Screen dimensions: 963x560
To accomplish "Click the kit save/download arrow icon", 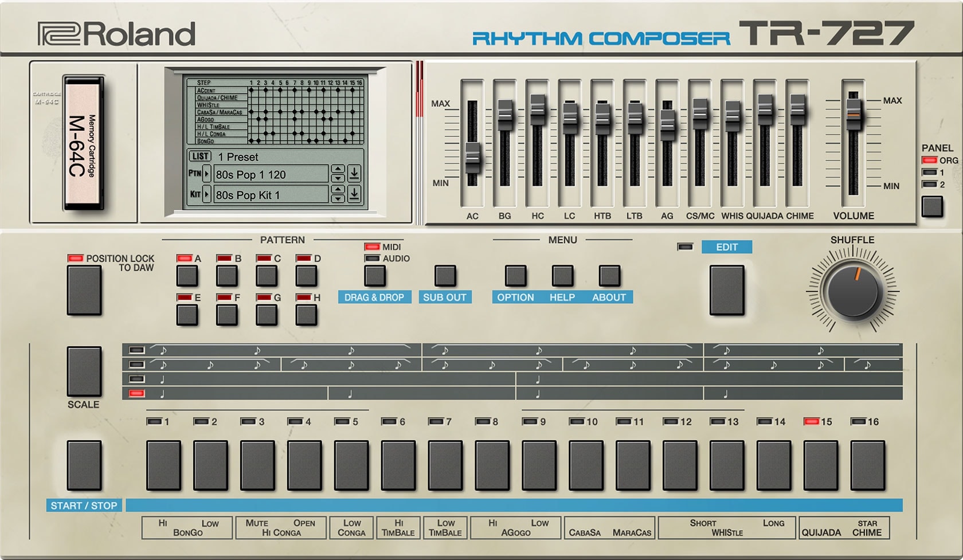I will click(354, 194).
